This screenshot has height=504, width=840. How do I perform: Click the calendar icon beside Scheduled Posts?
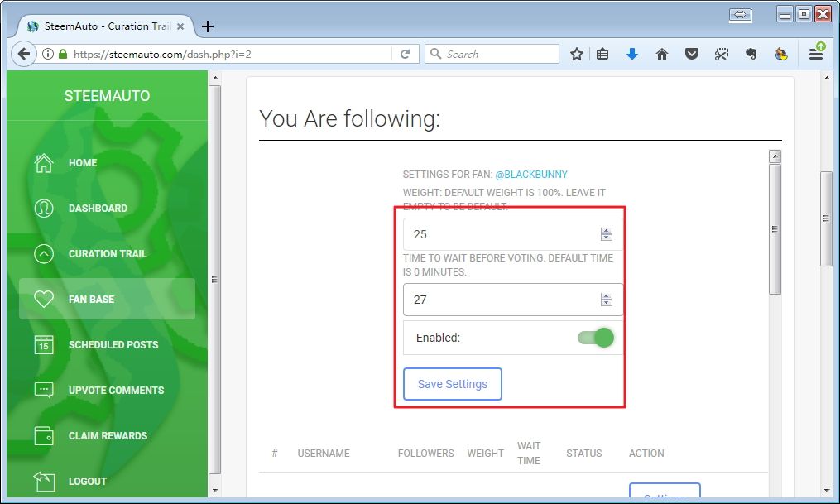click(x=44, y=344)
